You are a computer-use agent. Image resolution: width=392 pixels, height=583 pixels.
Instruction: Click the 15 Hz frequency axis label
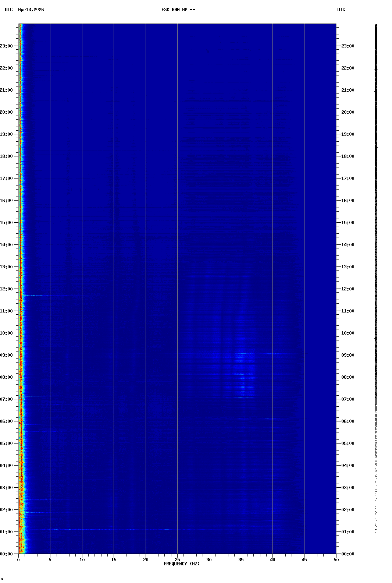[114, 560]
